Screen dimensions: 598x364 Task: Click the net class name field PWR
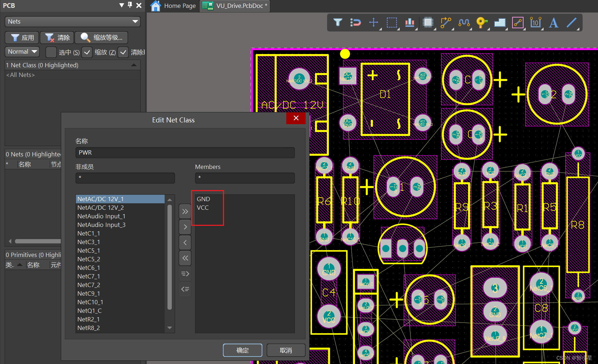[185, 152]
